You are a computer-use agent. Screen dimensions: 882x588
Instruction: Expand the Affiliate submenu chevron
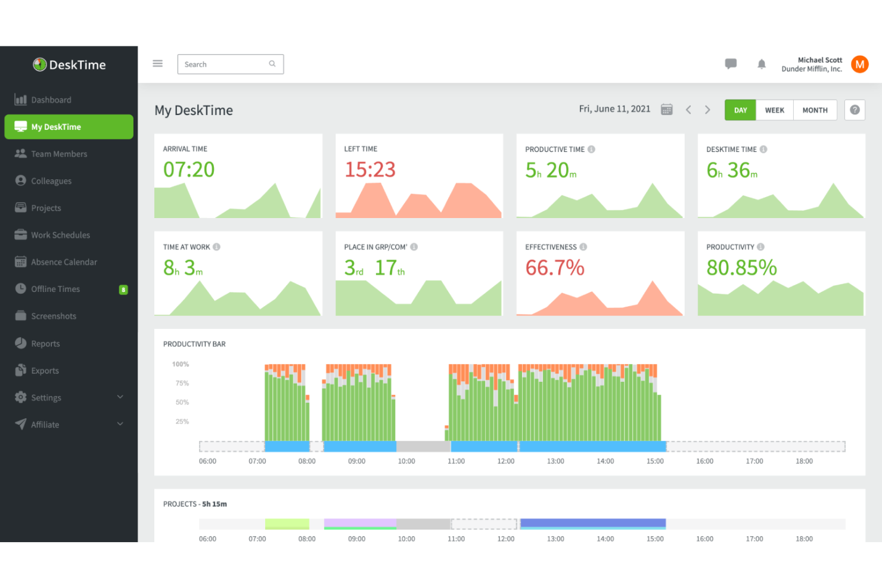pos(120,424)
